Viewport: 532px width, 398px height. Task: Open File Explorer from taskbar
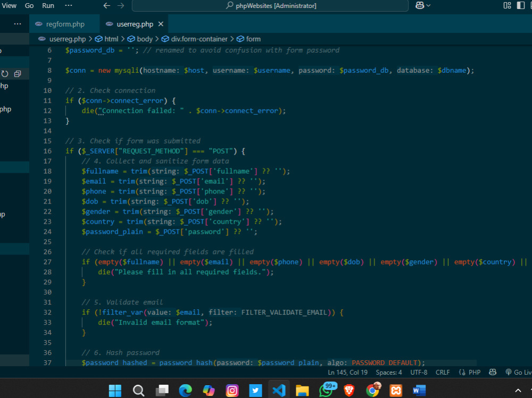pos(302,391)
